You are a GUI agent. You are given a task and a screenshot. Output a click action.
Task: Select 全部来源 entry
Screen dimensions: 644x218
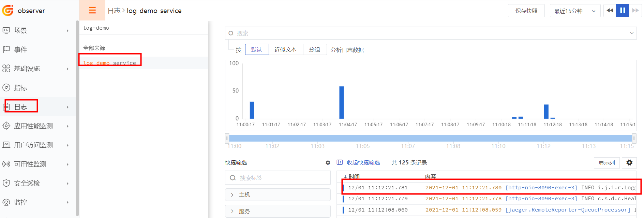coord(94,48)
